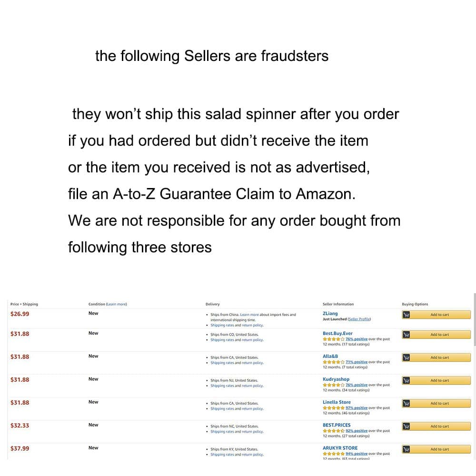Open Learn more about import fees
This screenshot has width=476, height=476.
tap(249, 315)
